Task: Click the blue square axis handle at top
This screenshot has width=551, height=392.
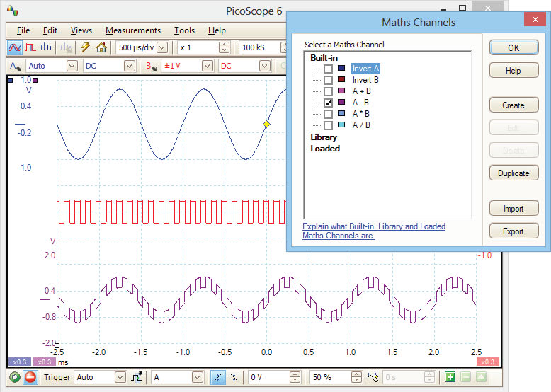Action: pos(10,81)
